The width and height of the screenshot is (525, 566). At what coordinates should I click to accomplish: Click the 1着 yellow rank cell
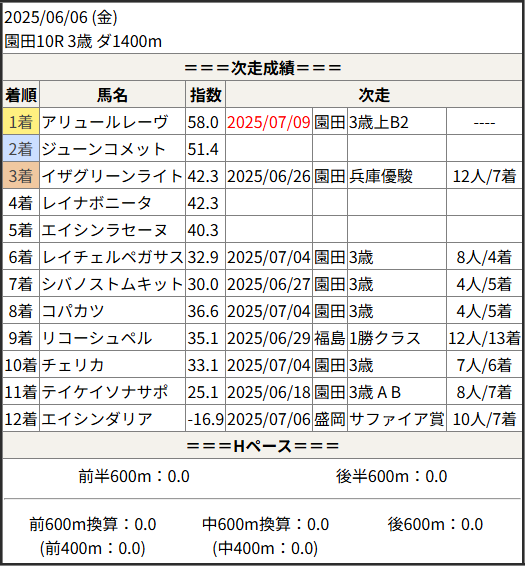tap(21, 122)
